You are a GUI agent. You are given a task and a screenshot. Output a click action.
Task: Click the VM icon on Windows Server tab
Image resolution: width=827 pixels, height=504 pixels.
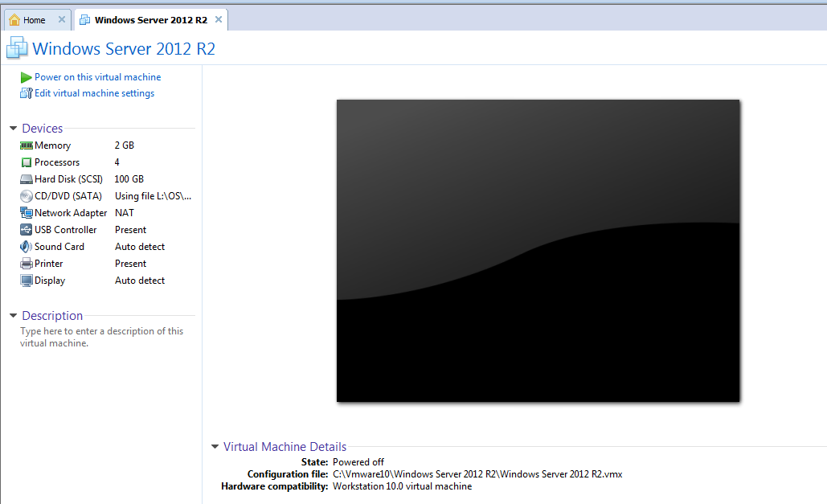tap(84, 20)
